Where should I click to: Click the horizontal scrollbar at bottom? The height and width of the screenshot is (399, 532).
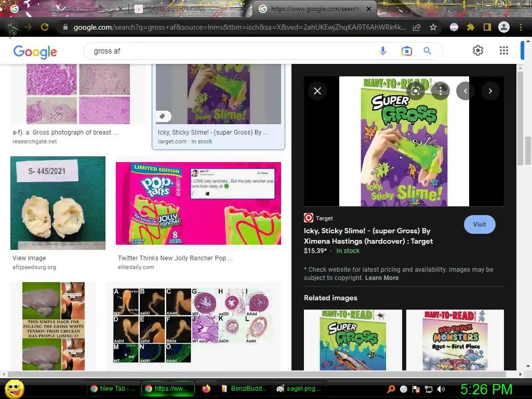pos(257,375)
